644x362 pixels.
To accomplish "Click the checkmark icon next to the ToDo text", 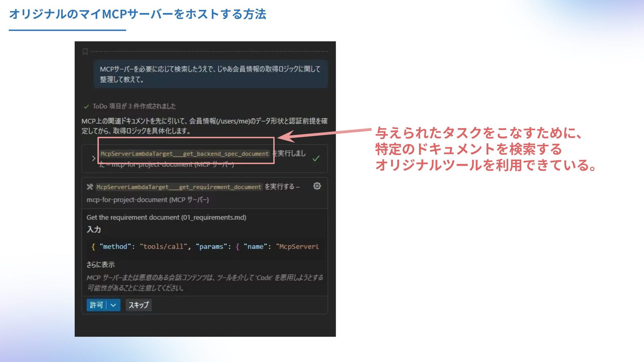I will pyautogui.click(x=86, y=107).
